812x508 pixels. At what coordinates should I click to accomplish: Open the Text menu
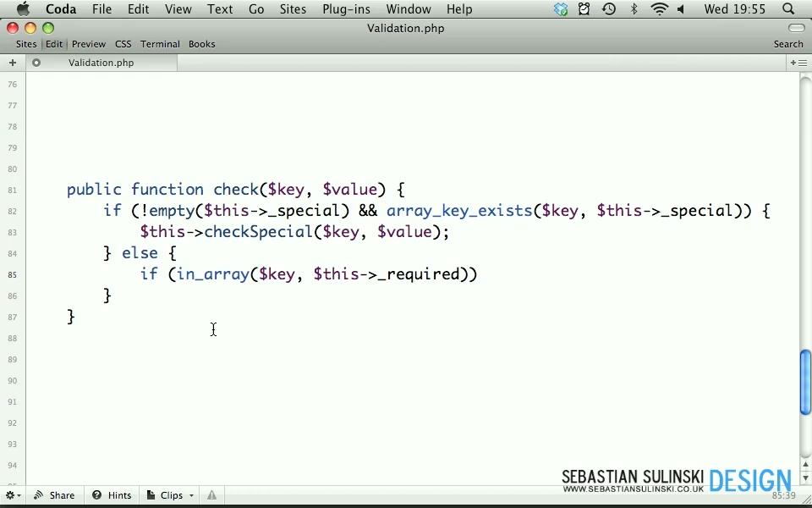click(x=220, y=8)
